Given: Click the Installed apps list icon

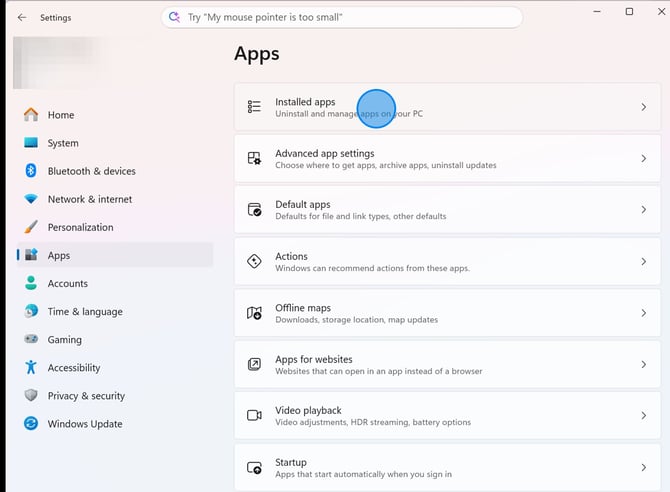Looking at the screenshot, I should (x=254, y=106).
